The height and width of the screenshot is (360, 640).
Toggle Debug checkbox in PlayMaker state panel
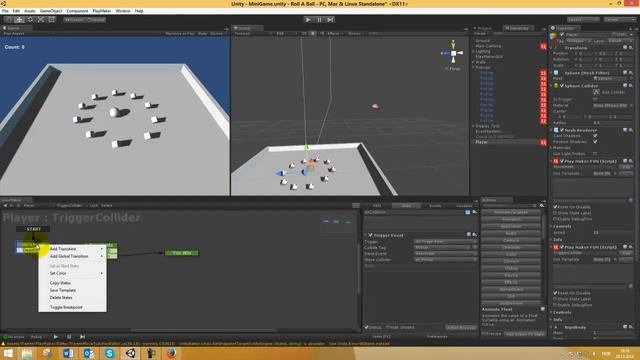(x=366, y=327)
